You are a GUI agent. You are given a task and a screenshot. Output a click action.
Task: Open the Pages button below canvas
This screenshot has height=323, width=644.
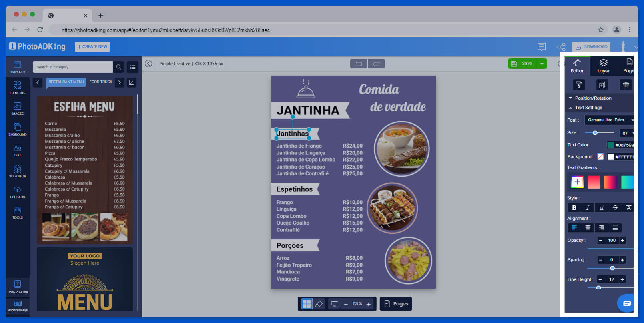[x=396, y=304]
